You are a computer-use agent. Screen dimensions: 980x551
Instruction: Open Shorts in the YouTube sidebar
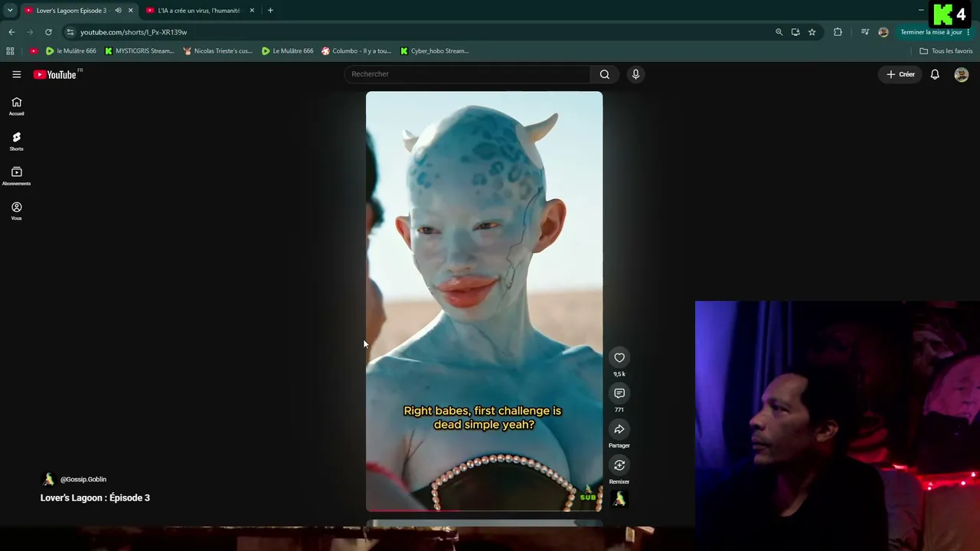pos(16,142)
